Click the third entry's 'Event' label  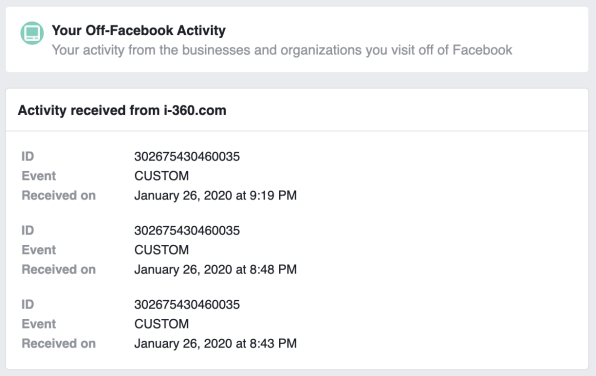tap(39, 324)
